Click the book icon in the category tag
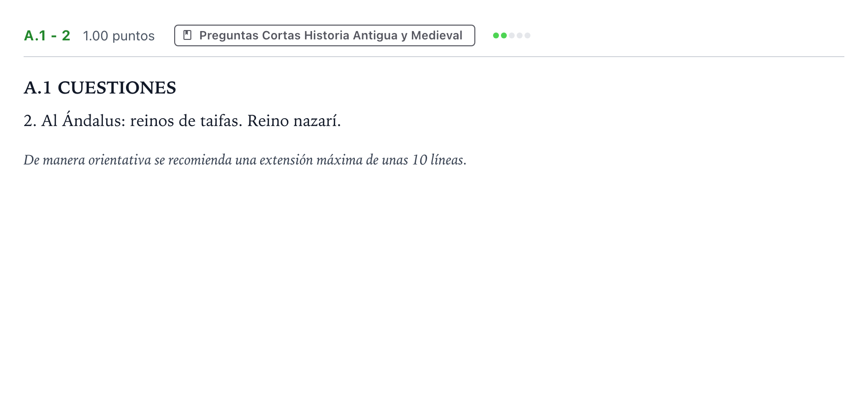This screenshot has width=868, height=394. (187, 35)
